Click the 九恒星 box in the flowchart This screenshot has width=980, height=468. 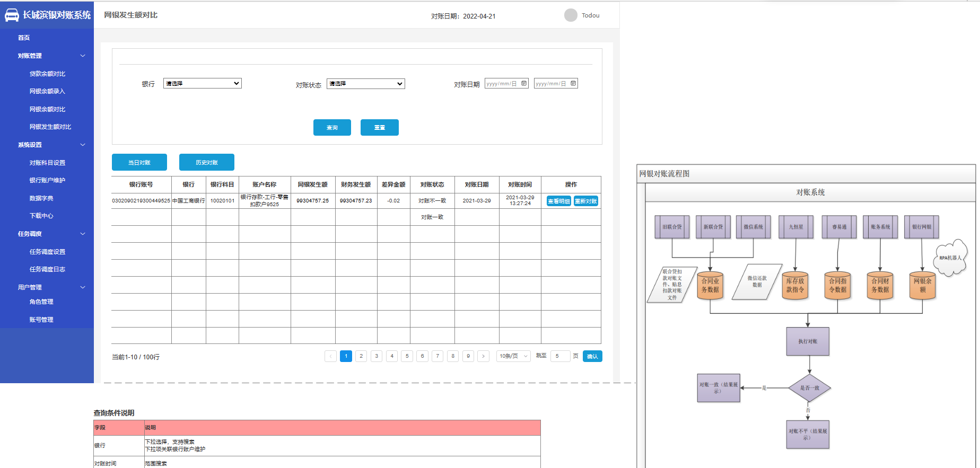796,227
